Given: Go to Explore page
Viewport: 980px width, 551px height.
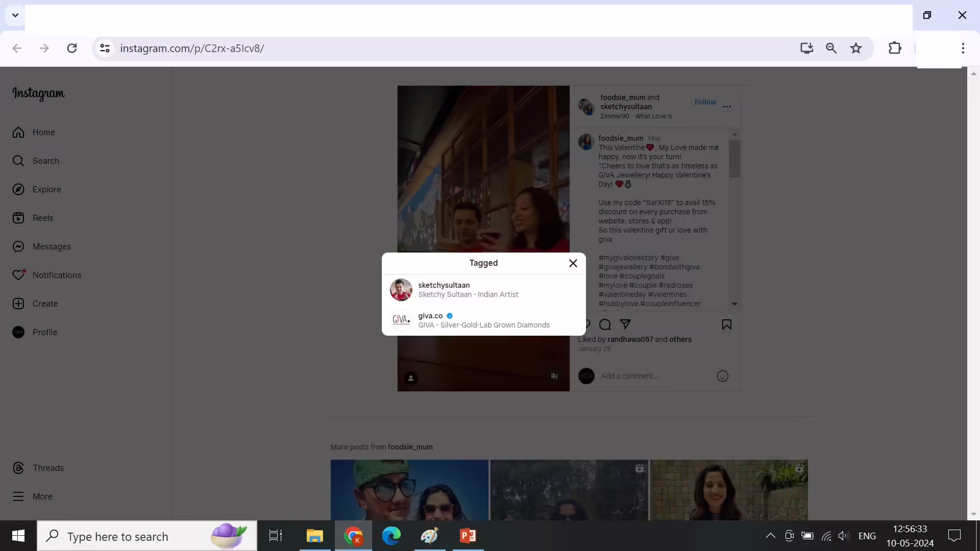Looking at the screenshot, I should click(x=37, y=189).
